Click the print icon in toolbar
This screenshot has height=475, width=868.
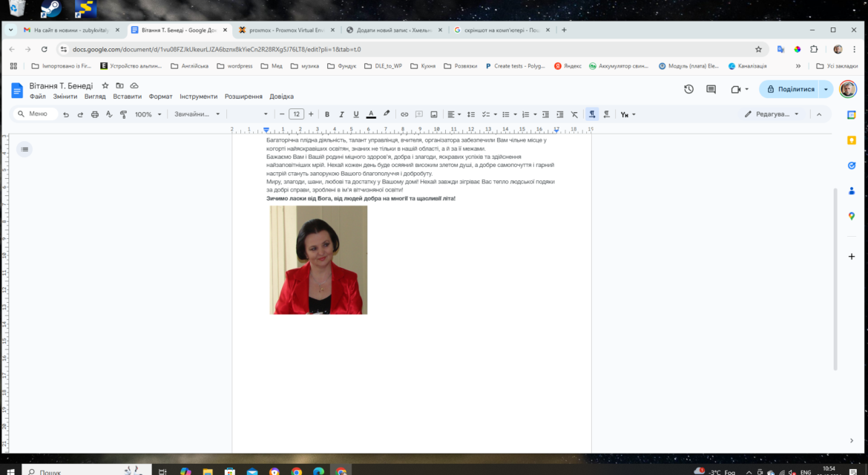(x=95, y=114)
